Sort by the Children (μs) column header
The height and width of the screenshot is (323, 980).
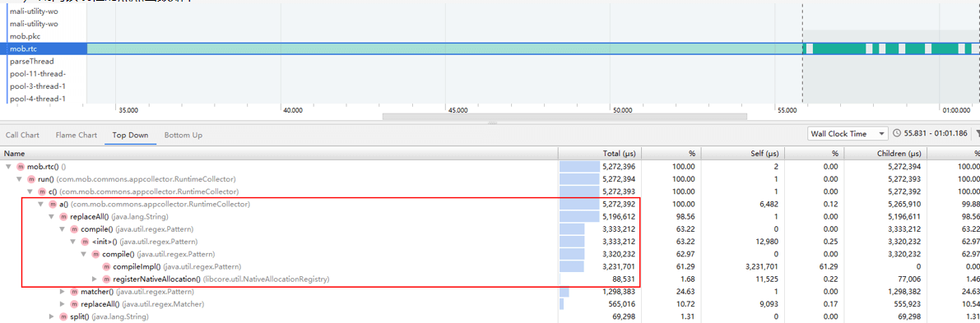point(885,153)
